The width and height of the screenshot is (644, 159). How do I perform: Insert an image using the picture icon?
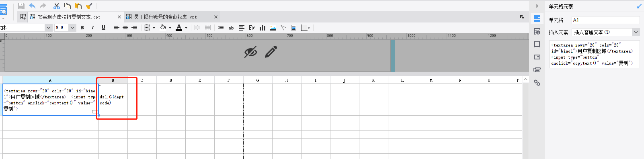(273, 28)
